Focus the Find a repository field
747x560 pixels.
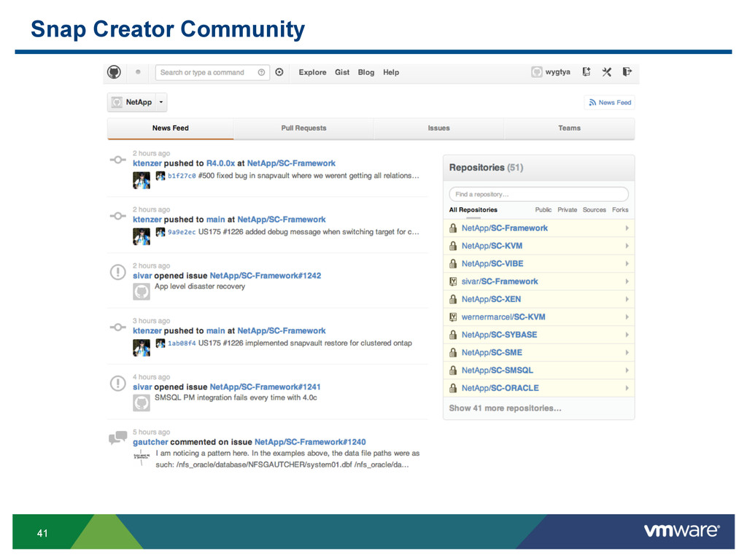[x=539, y=194]
